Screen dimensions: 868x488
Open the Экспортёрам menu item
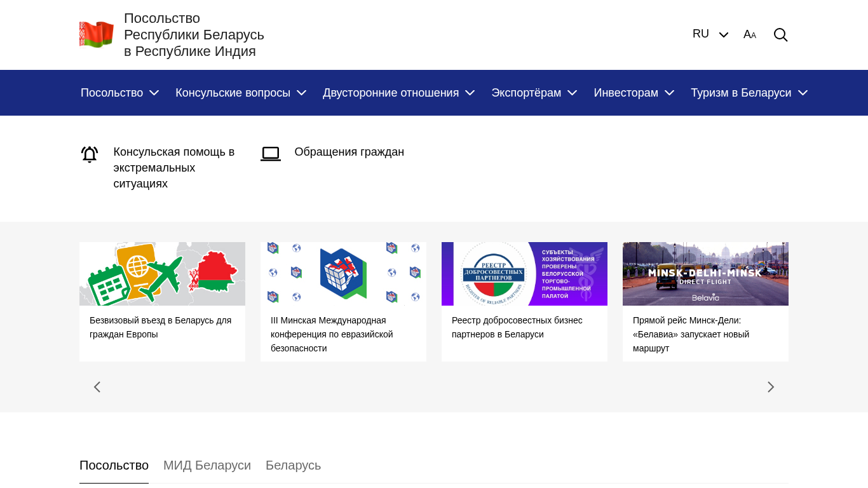click(x=534, y=93)
